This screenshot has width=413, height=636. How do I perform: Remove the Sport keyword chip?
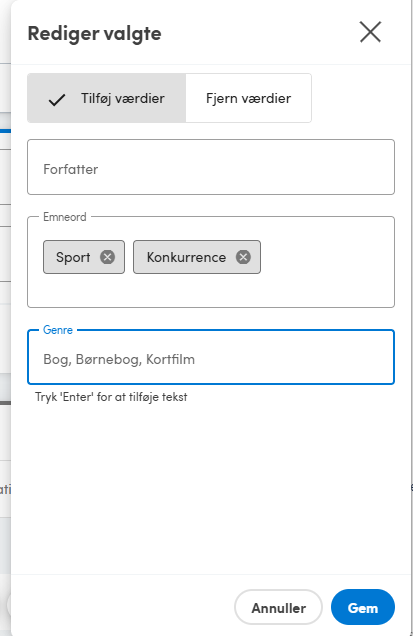(x=108, y=257)
